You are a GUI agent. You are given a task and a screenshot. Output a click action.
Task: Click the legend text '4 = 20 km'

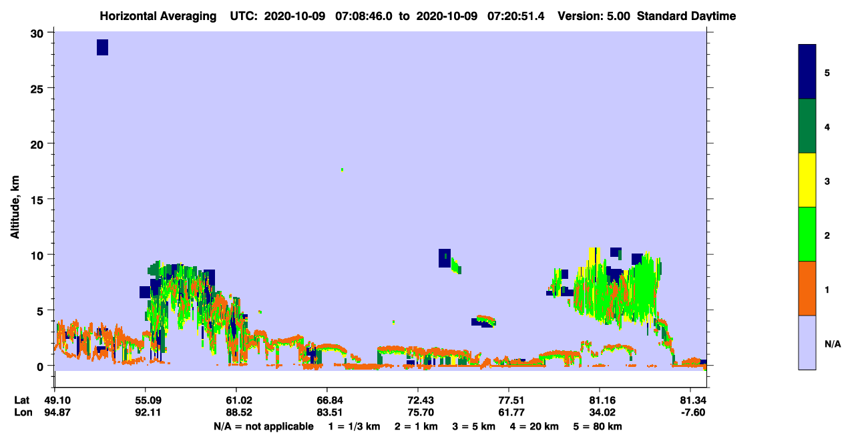click(x=534, y=426)
